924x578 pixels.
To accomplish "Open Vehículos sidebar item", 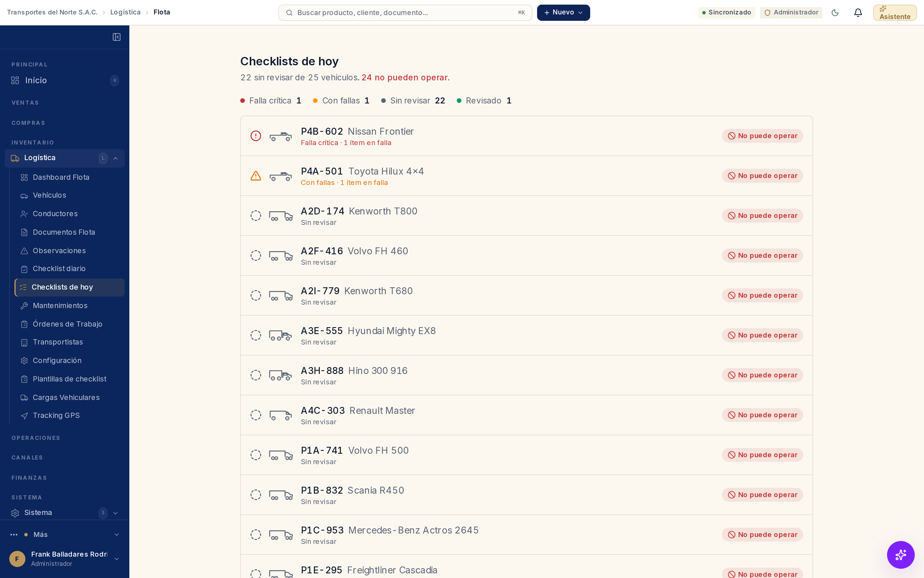I will tap(69, 195).
